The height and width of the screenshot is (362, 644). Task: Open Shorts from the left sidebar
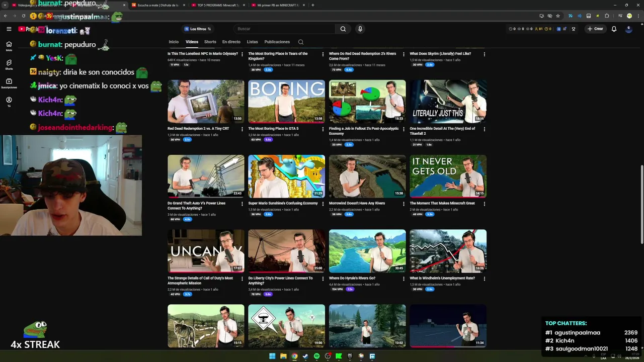9,64
